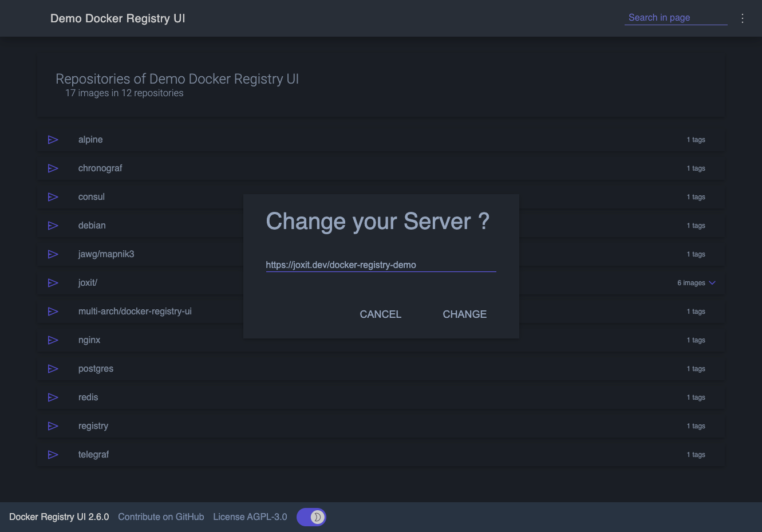Click the send icon beside consul
The width and height of the screenshot is (762, 532).
click(53, 197)
